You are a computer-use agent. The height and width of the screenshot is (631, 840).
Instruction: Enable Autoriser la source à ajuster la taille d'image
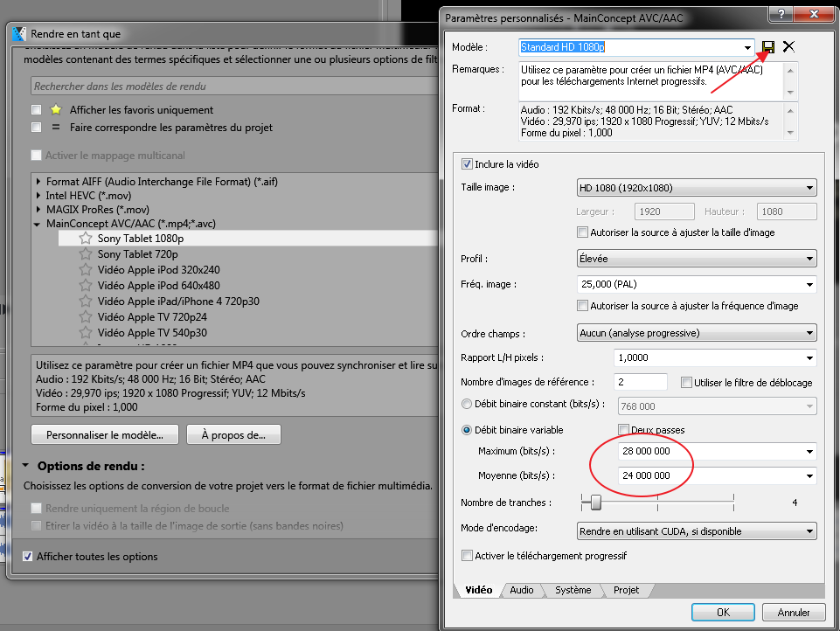tap(582, 232)
